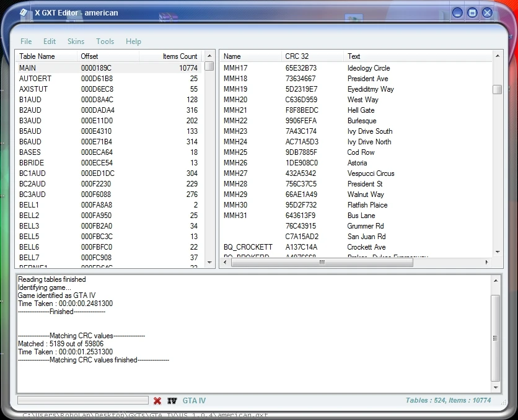
Task: Open the Tools menu
Action: click(105, 42)
